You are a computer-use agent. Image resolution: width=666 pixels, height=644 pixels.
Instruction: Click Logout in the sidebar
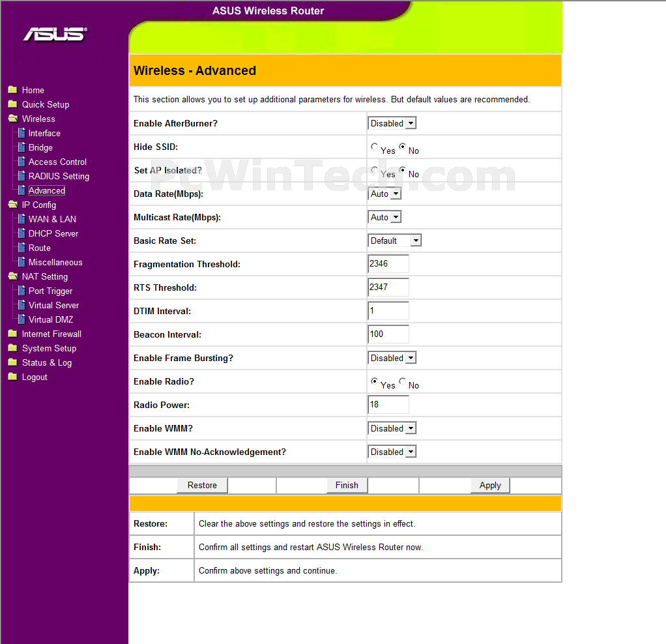pos(35,377)
